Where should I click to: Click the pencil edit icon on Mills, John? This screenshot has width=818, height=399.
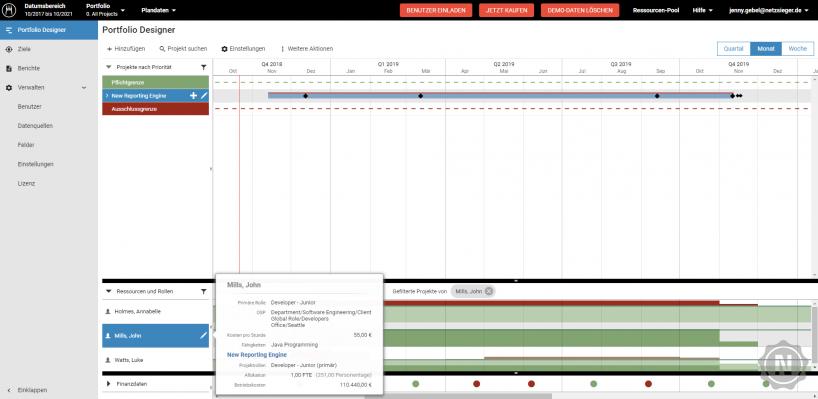point(203,336)
